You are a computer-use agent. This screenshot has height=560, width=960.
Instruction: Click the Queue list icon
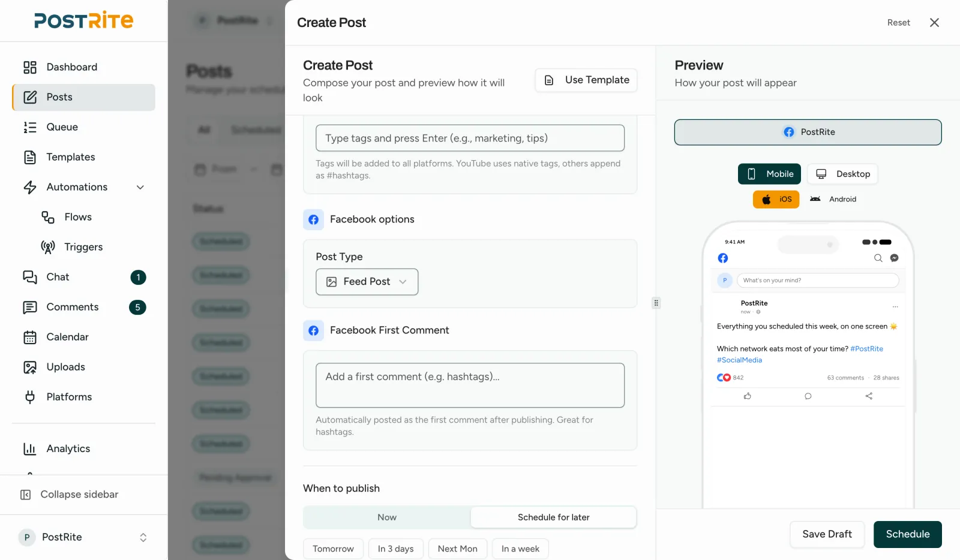pyautogui.click(x=30, y=127)
